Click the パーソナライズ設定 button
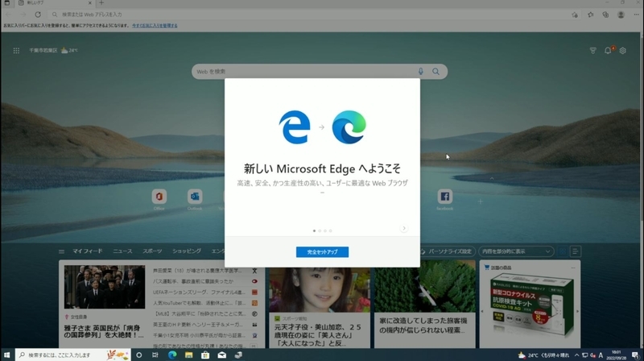Screen dimensions: 644x361 447,251
